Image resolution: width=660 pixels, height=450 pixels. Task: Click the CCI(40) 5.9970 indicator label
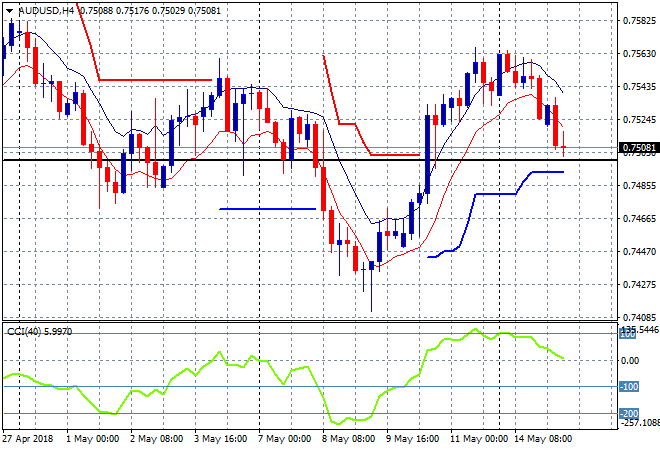40,332
